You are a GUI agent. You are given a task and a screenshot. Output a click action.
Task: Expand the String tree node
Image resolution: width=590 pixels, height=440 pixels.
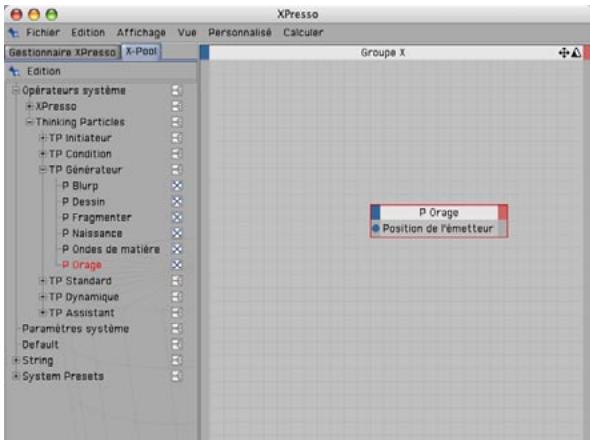point(16,360)
